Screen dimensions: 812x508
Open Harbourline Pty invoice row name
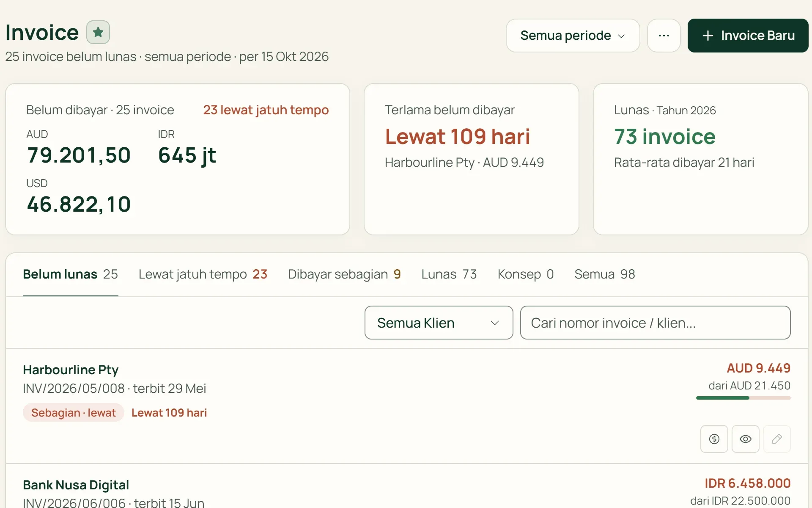(71, 370)
